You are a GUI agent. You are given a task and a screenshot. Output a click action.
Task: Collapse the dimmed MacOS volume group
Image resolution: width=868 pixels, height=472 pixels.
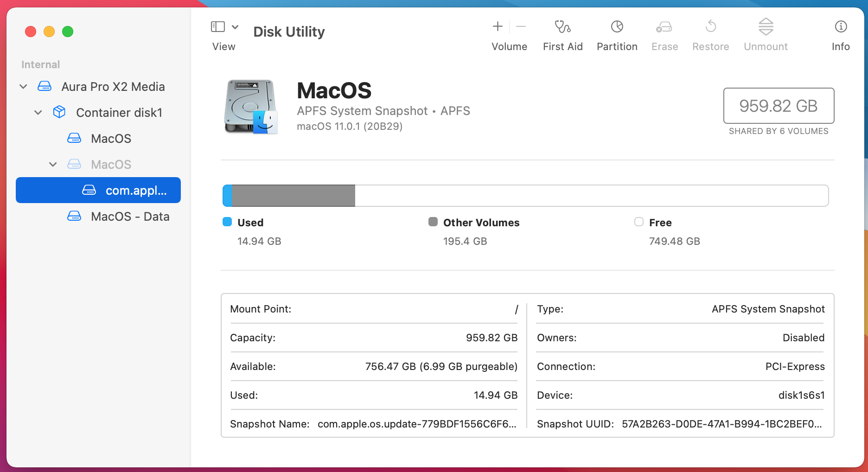pos(53,165)
